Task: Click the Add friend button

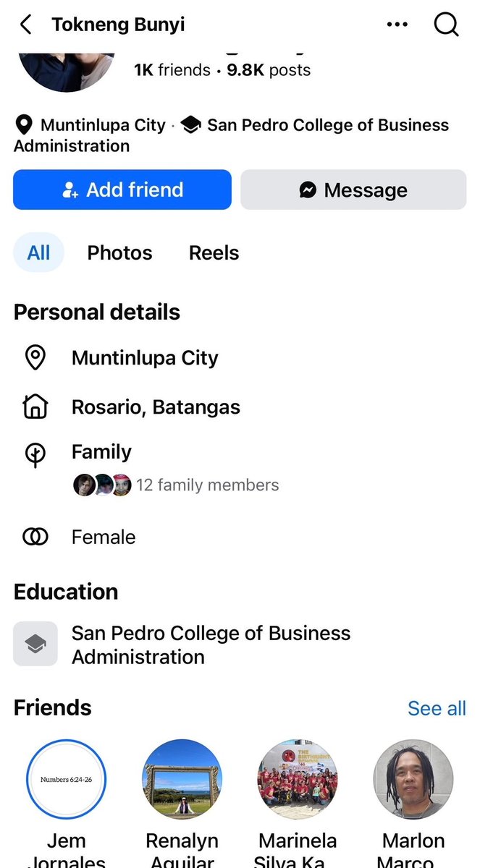Action: click(x=122, y=190)
